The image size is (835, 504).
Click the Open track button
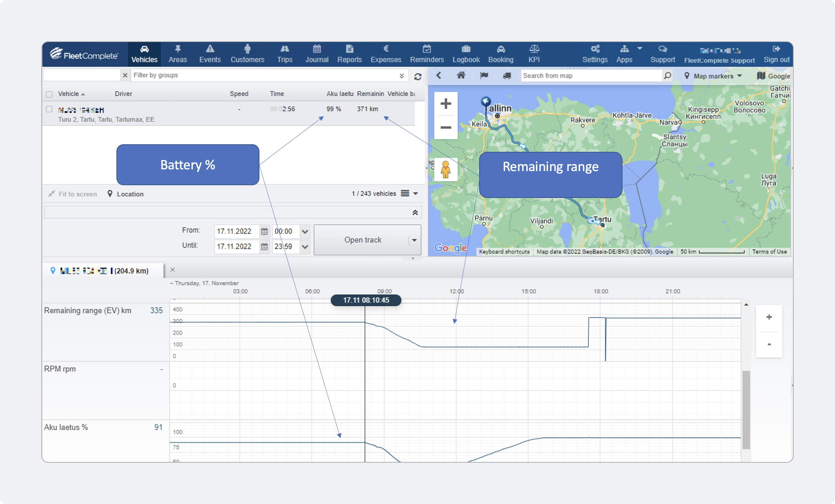(362, 240)
